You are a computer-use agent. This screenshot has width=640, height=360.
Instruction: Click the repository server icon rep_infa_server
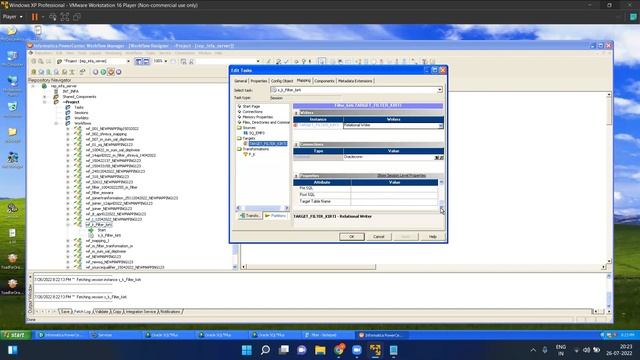pyautogui.click(x=44, y=86)
